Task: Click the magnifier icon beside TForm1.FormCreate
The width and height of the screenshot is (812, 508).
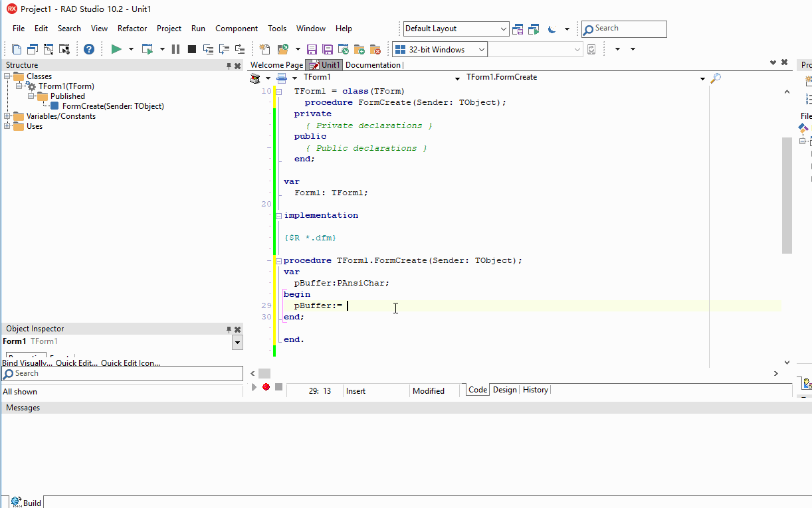Action: [x=716, y=78]
